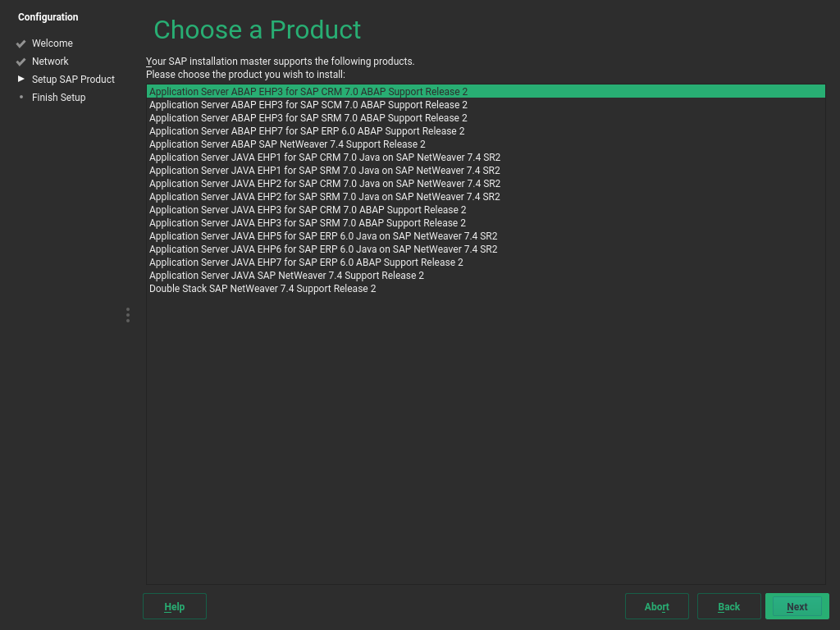Click the checkmark icon beside Network
840x630 pixels.
point(20,61)
